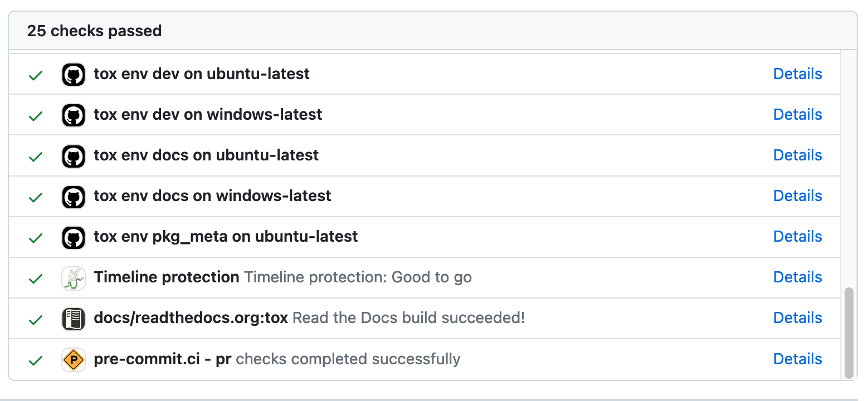
Task: View Details for tox env docs on ubuntu-latest
Action: point(797,155)
